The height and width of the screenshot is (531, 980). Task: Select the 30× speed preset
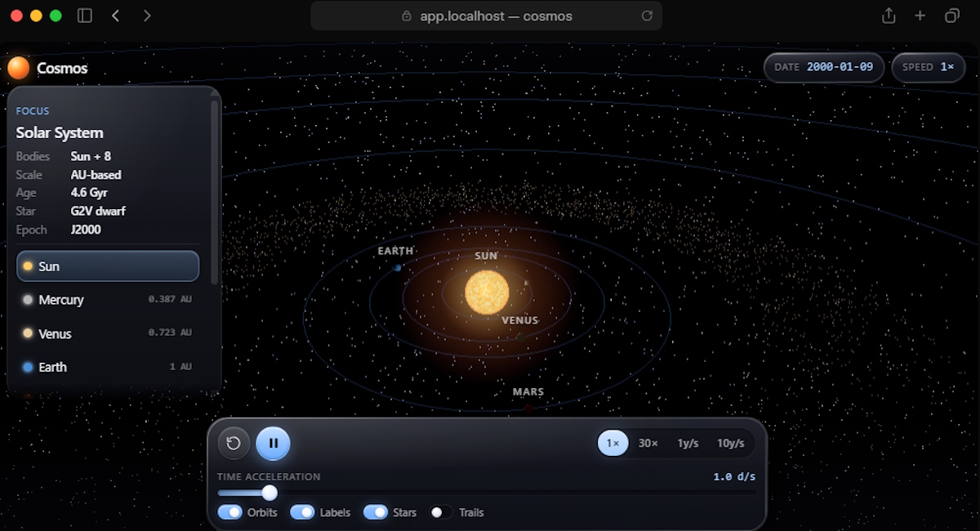[x=648, y=443]
